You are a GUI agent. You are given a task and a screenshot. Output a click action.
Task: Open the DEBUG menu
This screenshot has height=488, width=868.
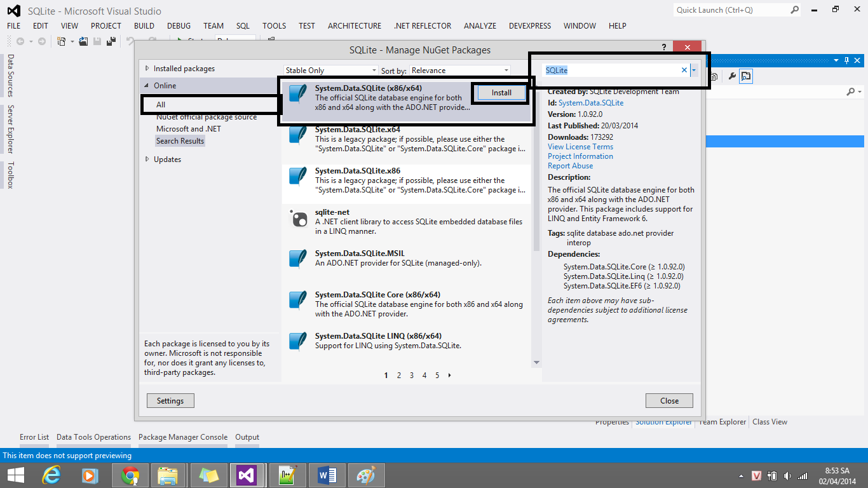pos(179,26)
